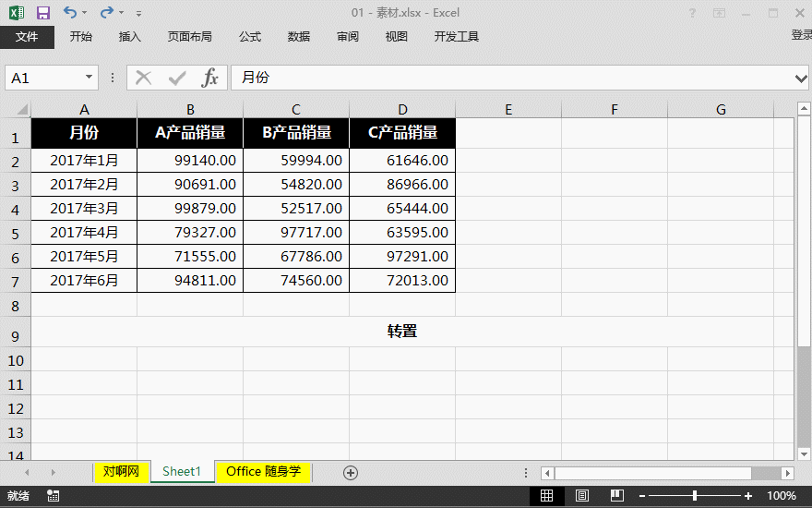Click the Cancel X icon in formula bar
This screenshot has width=812, height=508.
143,79
